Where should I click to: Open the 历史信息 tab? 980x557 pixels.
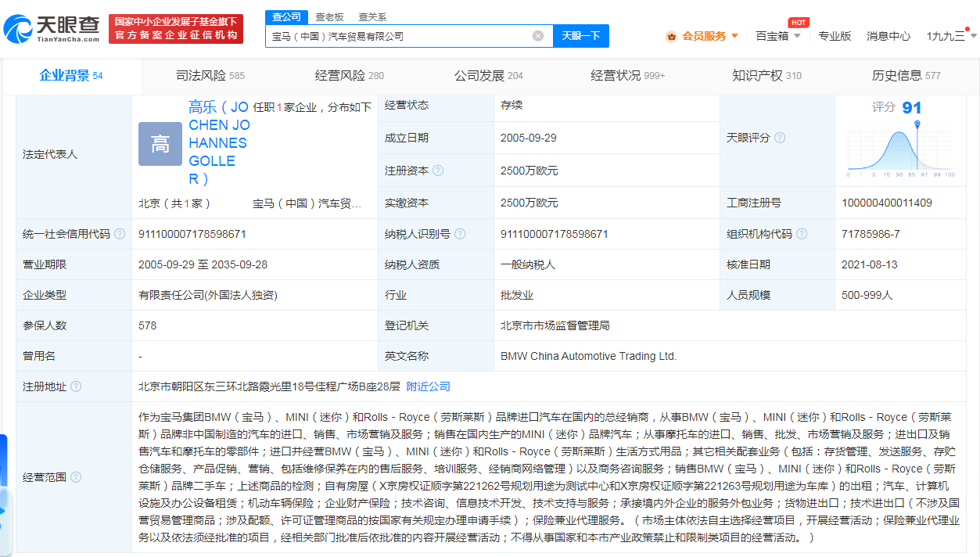point(906,76)
